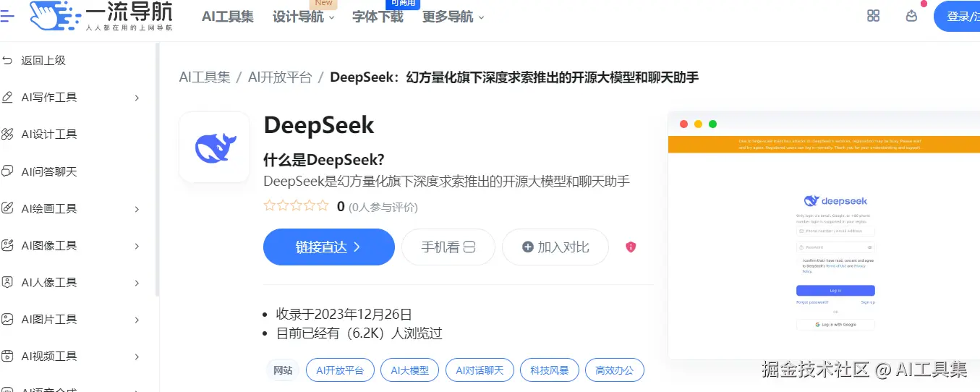Image resolution: width=980 pixels, height=392 pixels.
Task: Expand the 更多导航 dropdown menu
Action: tap(453, 17)
